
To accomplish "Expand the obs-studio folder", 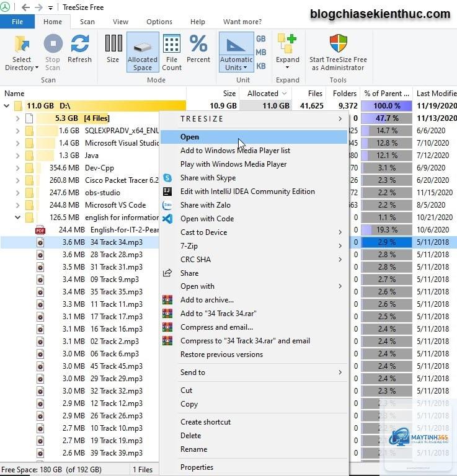I will tap(17, 193).
